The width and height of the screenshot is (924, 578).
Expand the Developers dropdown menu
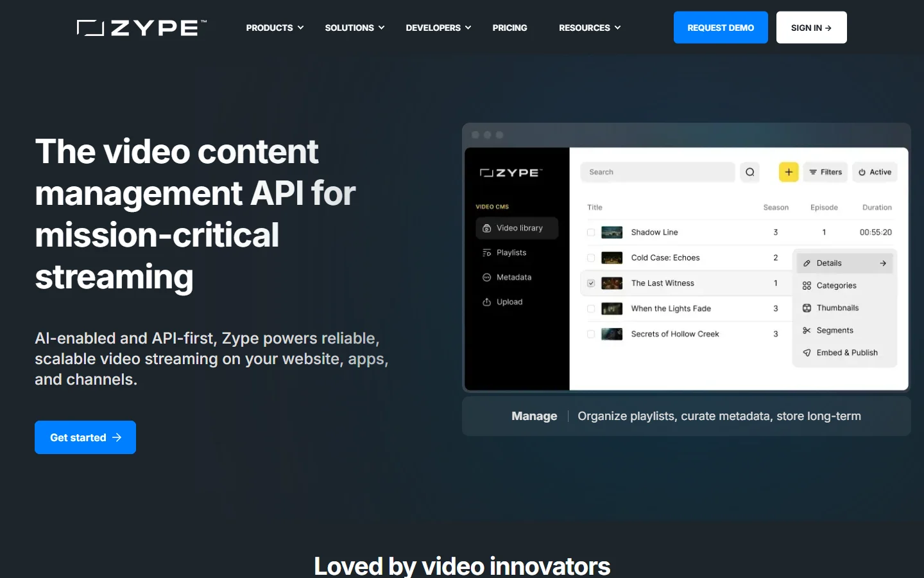point(438,28)
